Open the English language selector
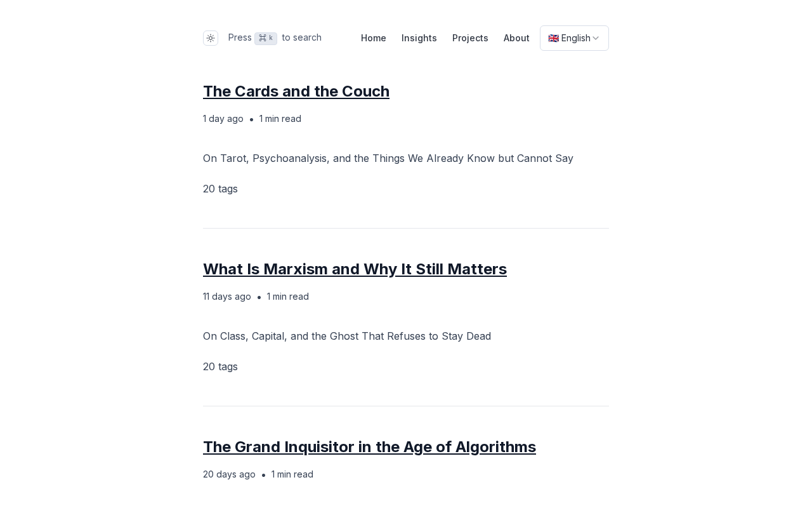812x508 pixels. (575, 38)
